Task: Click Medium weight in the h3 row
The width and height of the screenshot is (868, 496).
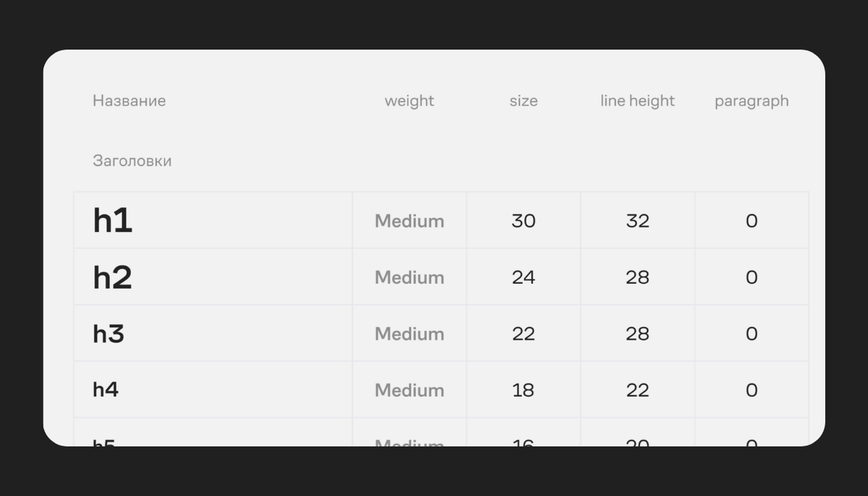Action: [x=409, y=334]
